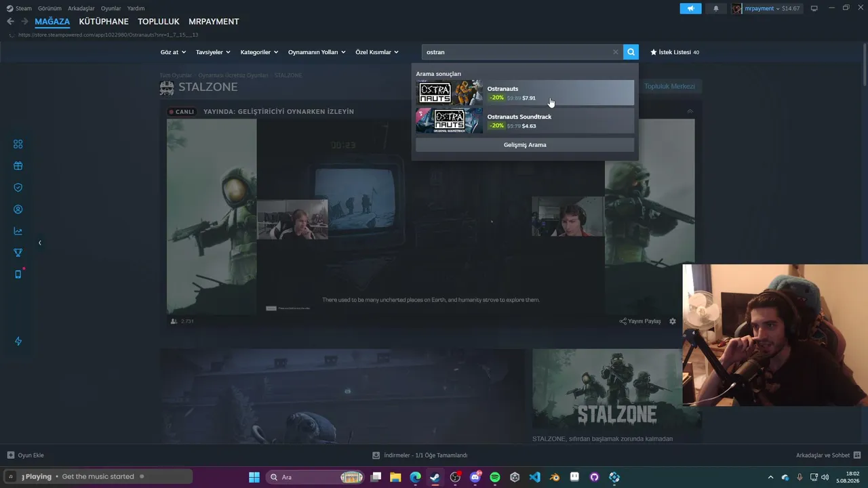Open Visual Studio Code from taskbar
This screenshot has height=488, width=868.
click(x=535, y=477)
